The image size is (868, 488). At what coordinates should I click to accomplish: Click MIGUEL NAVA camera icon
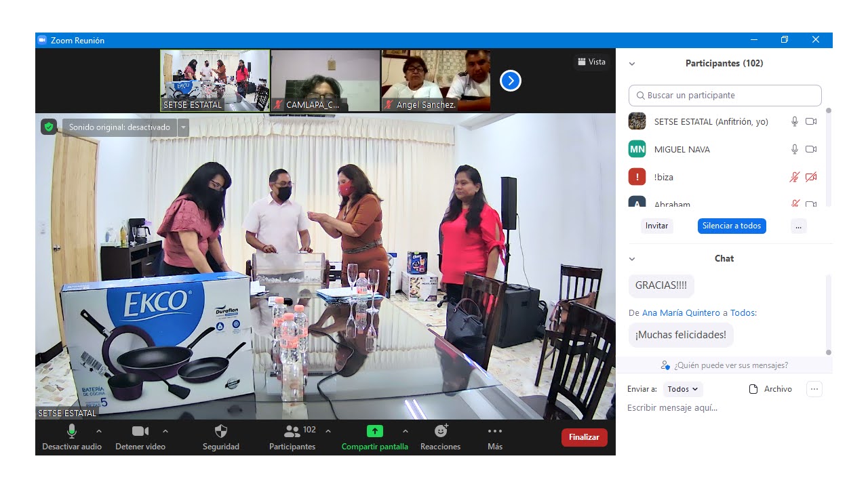point(811,149)
